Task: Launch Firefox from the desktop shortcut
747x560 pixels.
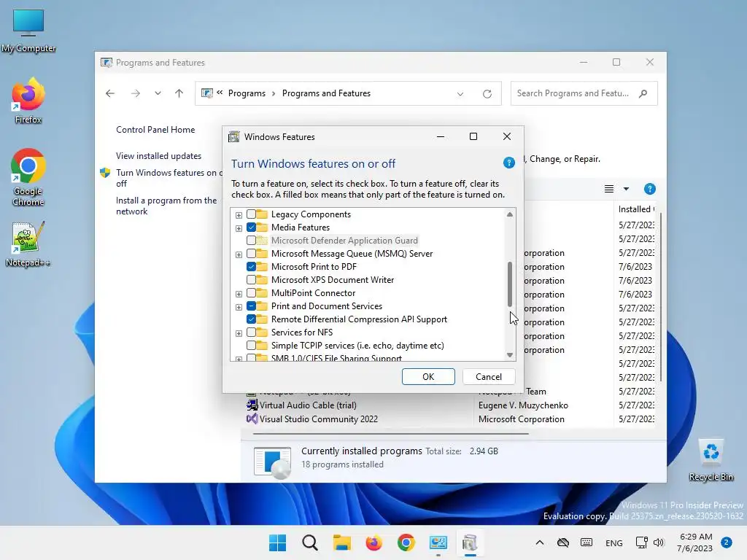Action: point(28,101)
